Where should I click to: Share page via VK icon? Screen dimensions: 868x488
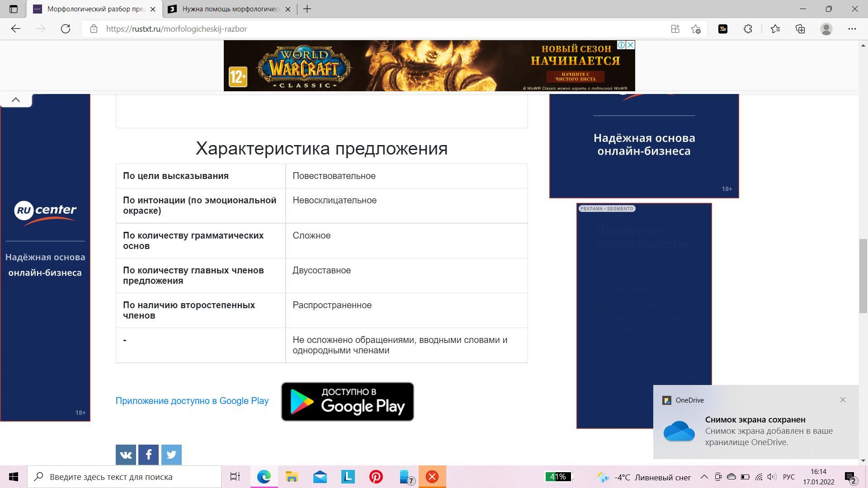click(126, 455)
